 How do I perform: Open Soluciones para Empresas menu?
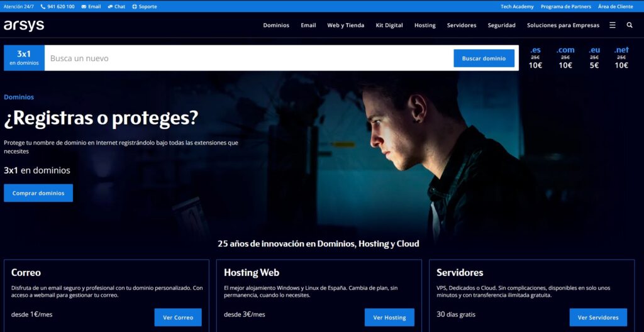pyautogui.click(x=563, y=25)
